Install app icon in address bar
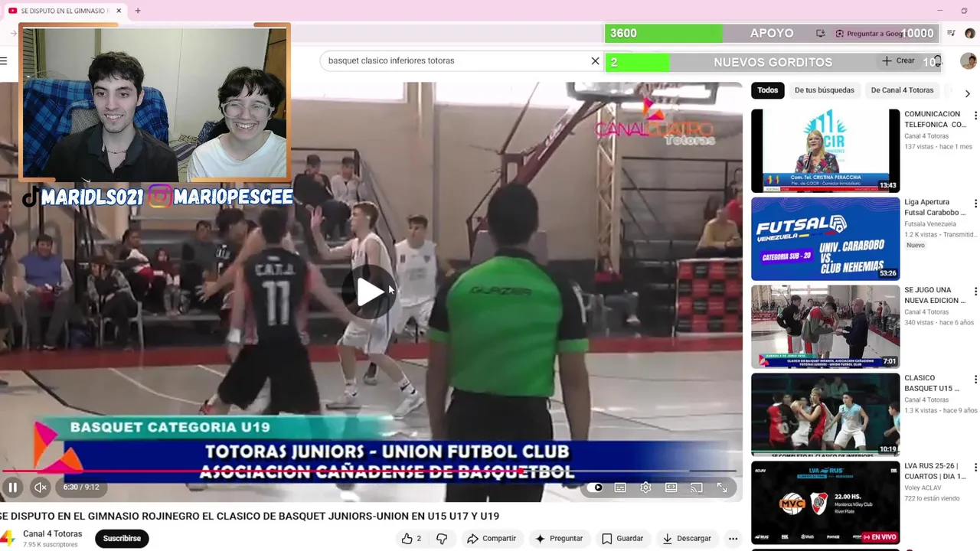Viewport: 980px width, 551px height. (821, 34)
